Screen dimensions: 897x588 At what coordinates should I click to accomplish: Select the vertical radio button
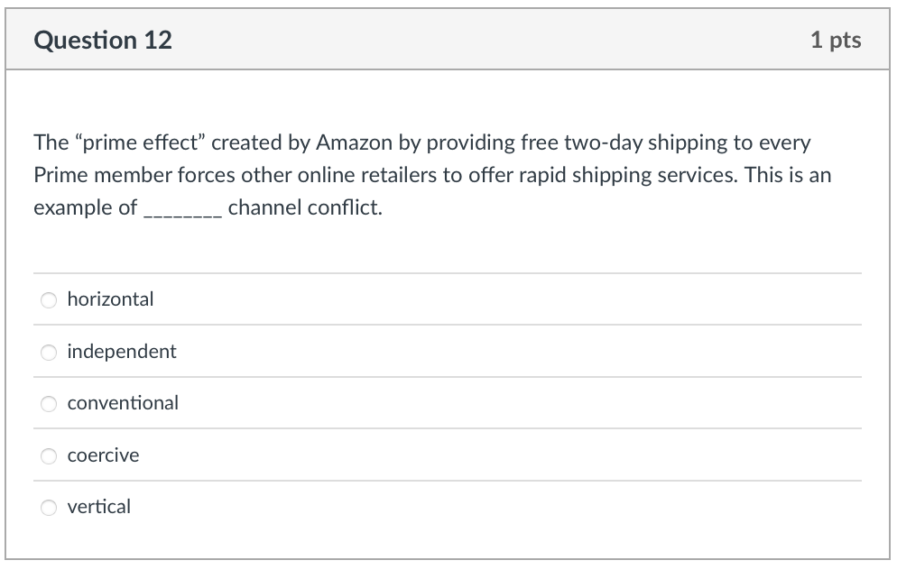pyautogui.click(x=49, y=508)
